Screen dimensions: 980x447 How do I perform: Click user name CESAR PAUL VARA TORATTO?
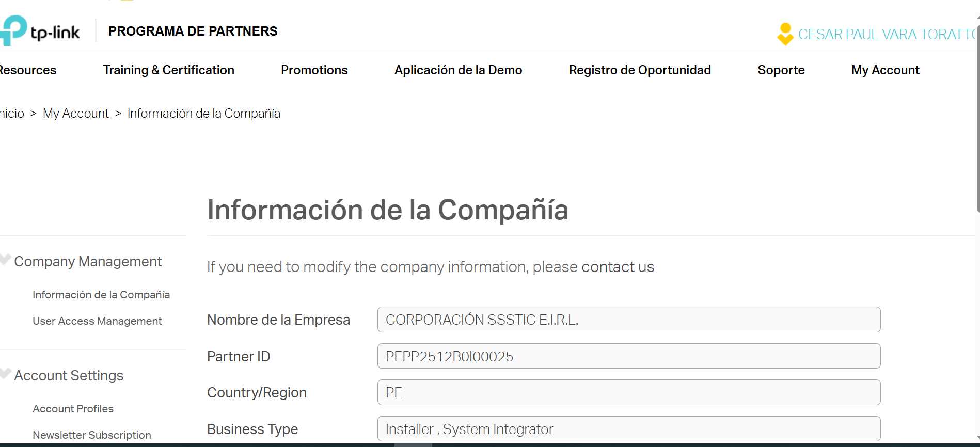pos(886,35)
